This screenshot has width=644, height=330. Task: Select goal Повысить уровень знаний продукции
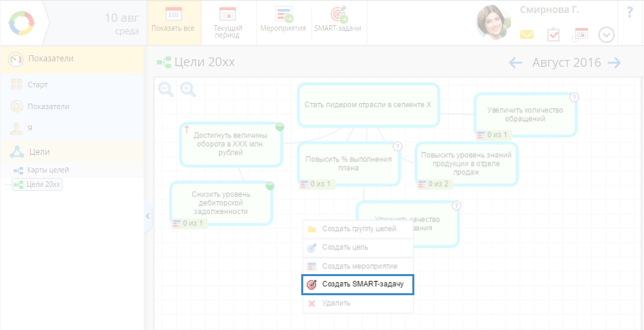click(x=466, y=164)
